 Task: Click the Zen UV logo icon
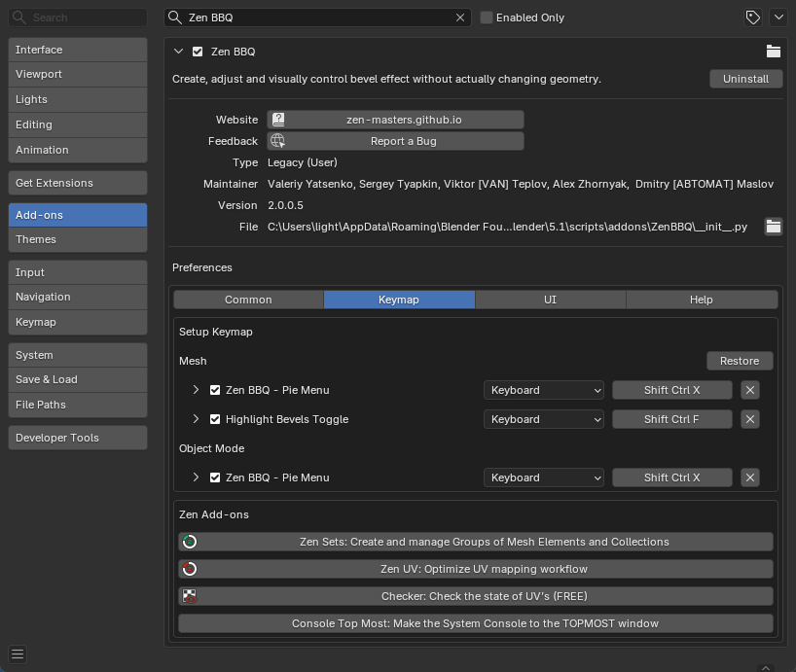[190, 569]
